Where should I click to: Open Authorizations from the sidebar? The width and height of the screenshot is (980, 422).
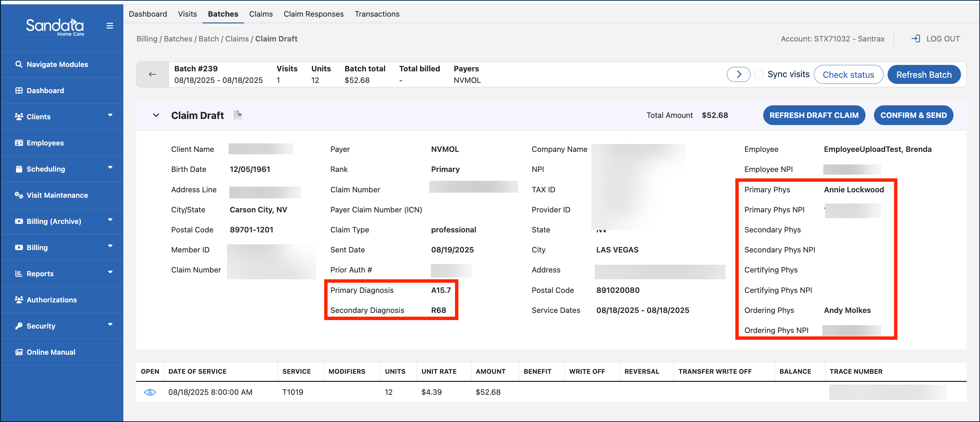point(51,300)
